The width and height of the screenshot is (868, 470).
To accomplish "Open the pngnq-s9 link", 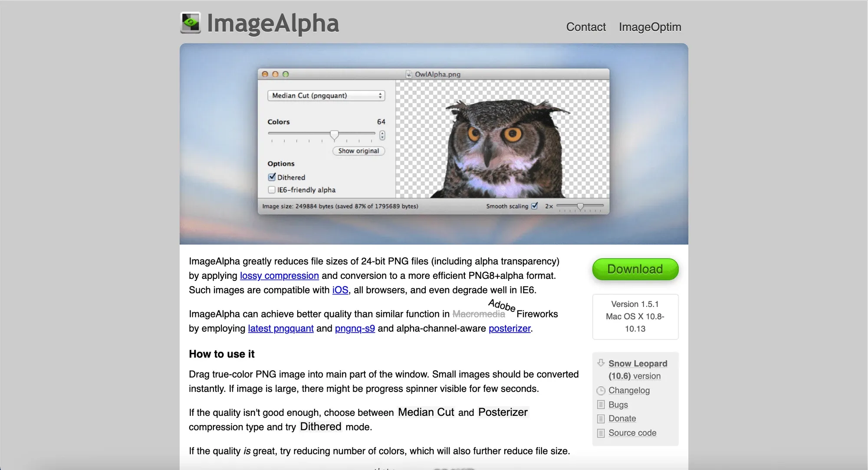I will 355,329.
